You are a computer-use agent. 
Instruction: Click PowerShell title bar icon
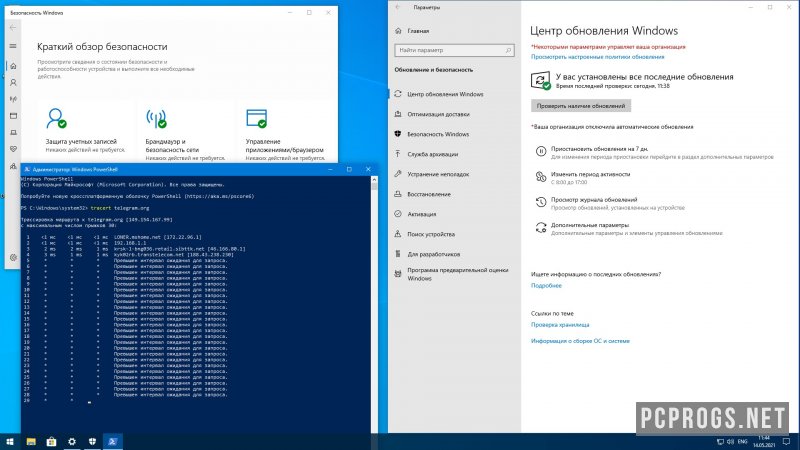point(27,169)
